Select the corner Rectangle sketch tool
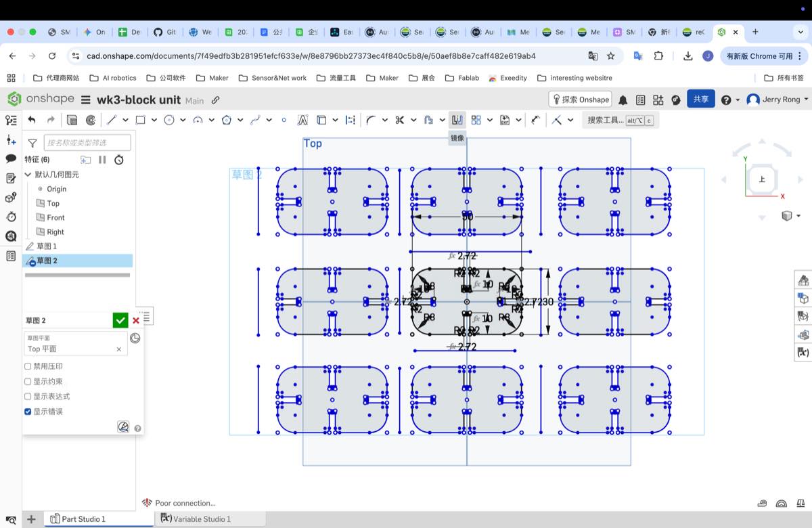 tap(140, 120)
